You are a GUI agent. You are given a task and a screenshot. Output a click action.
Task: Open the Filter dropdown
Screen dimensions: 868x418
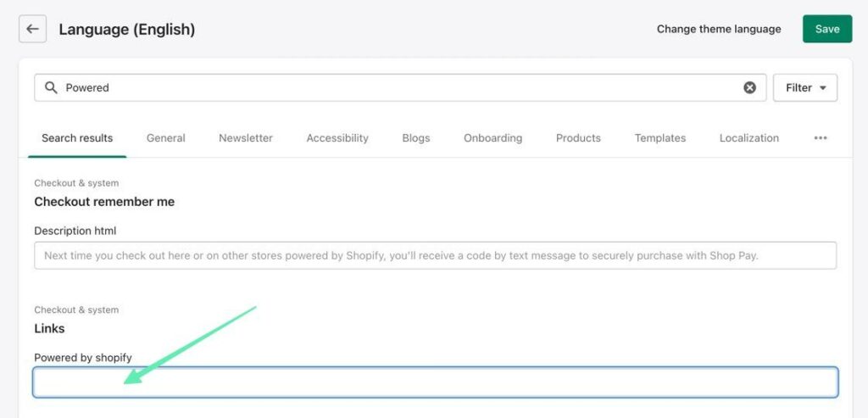click(804, 87)
